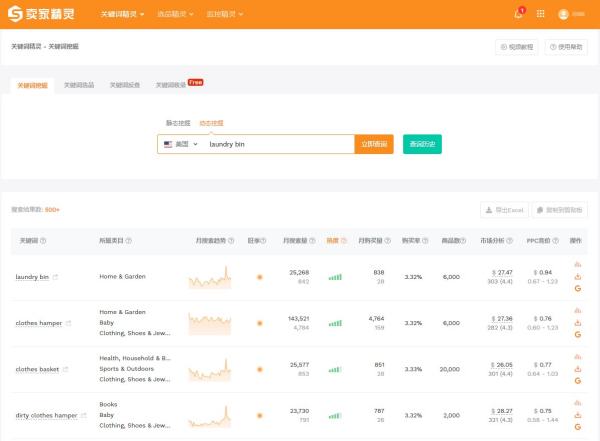Click the user avatar in top right

[x=564, y=14]
